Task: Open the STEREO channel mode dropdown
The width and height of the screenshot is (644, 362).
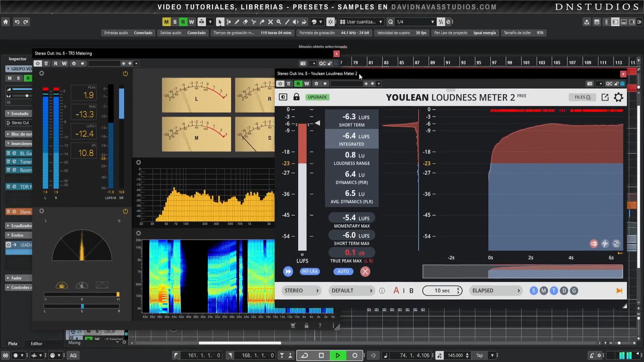Action: click(x=301, y=290)
